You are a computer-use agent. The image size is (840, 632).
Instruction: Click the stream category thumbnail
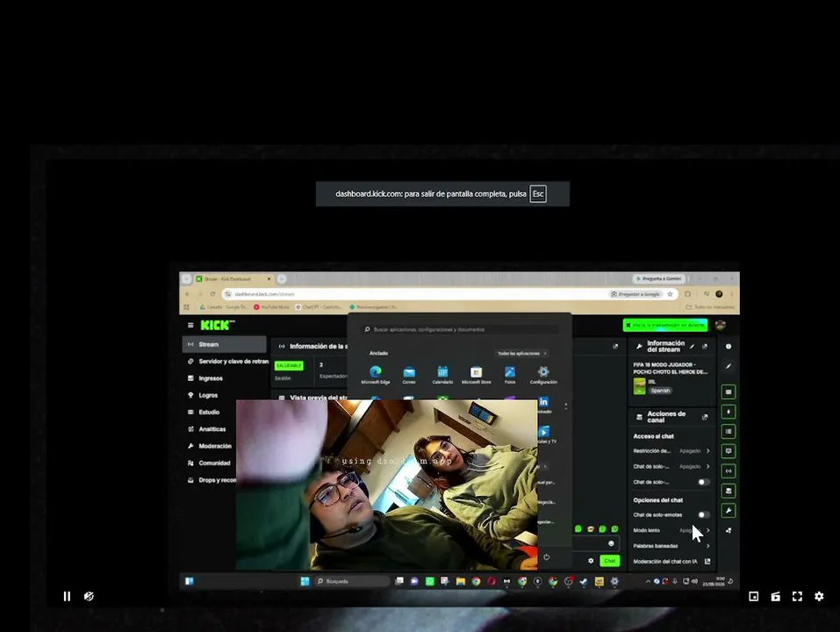[x=639, y=386]
